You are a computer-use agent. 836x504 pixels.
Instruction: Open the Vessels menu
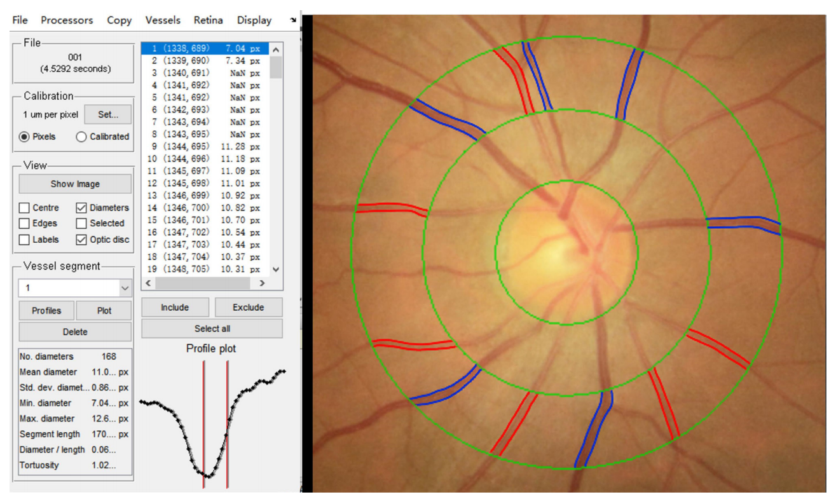163,20
